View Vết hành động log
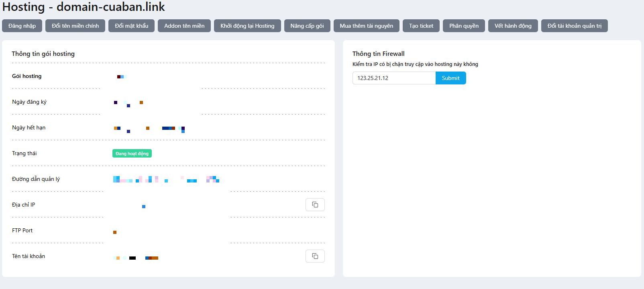 point(513,26)
